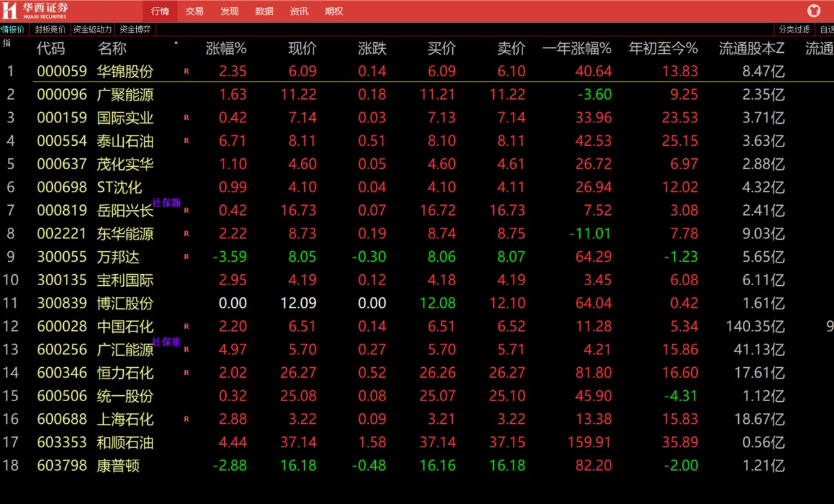Select stock row 统一股份
Image resolution: width=834 pixels, height=504 pixels.
pos(417,397)
